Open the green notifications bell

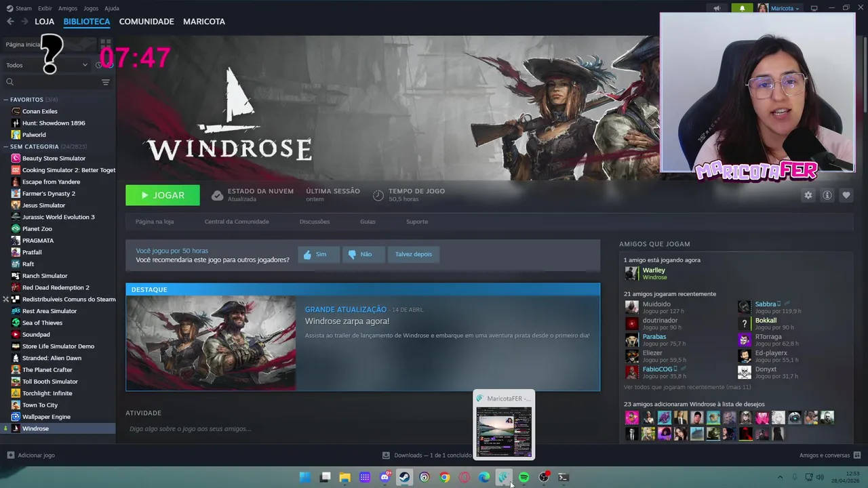point(742,8)
